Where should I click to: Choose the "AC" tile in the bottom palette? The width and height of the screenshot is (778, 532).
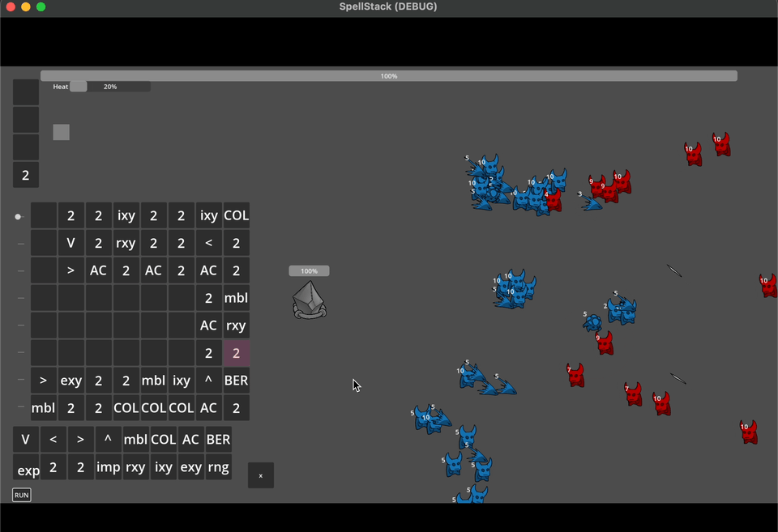(x=190, y=439)
